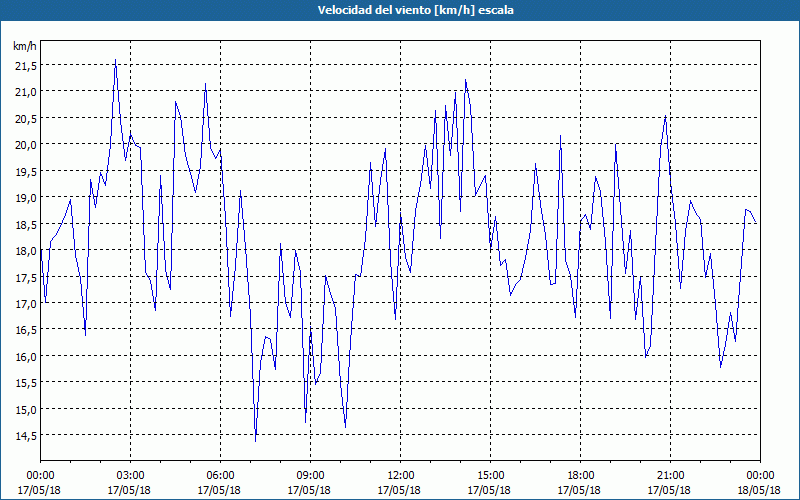Select the 14,5 y-axis value
This screenshot has width=800, height=500.
(26, 436)
